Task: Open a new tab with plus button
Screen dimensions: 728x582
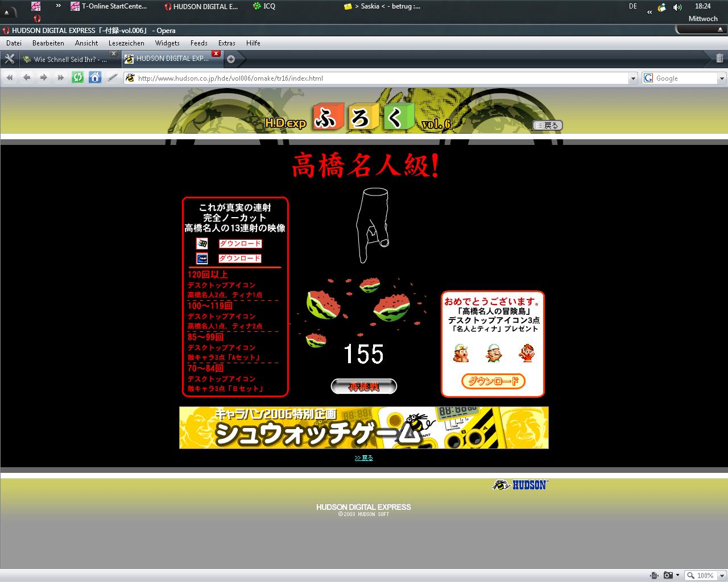Action: (x=231, y=59)
